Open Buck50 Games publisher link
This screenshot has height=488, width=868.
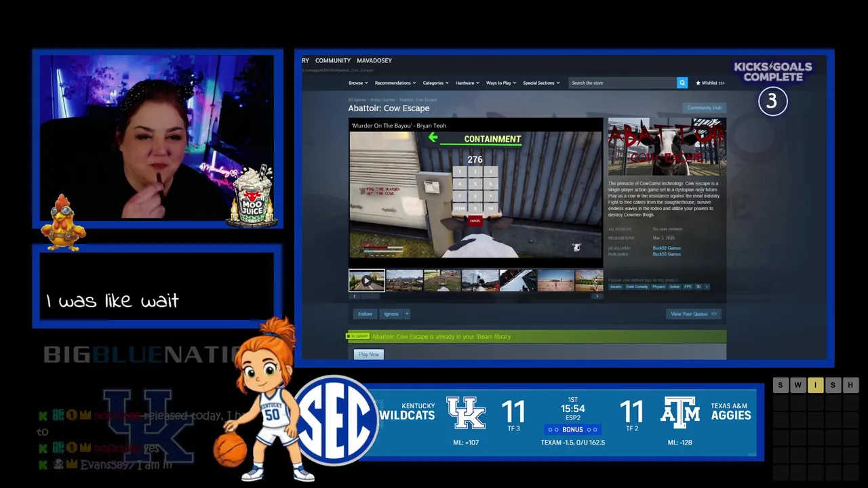(667, 254)
